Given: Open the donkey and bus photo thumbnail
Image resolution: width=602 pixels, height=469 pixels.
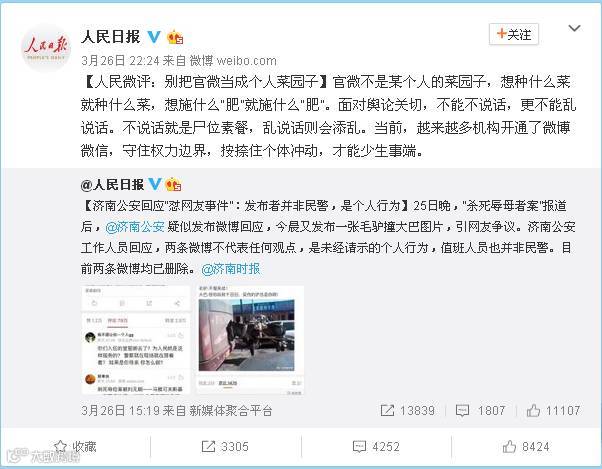Looking at the screenshot, I should pyautogui.click(x=250, y=340).
